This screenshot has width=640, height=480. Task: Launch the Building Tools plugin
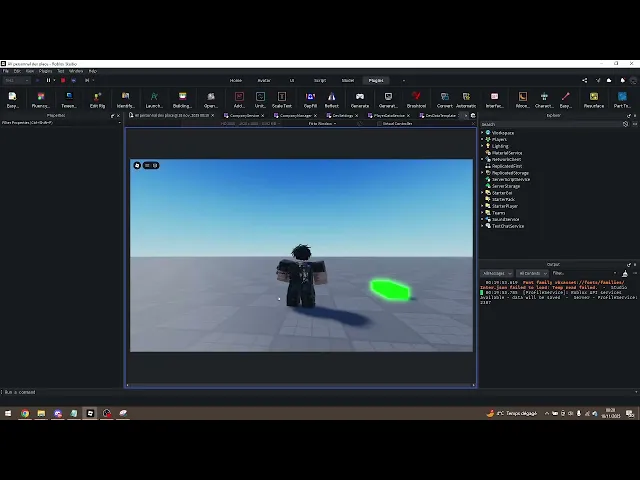click(182, 100)
